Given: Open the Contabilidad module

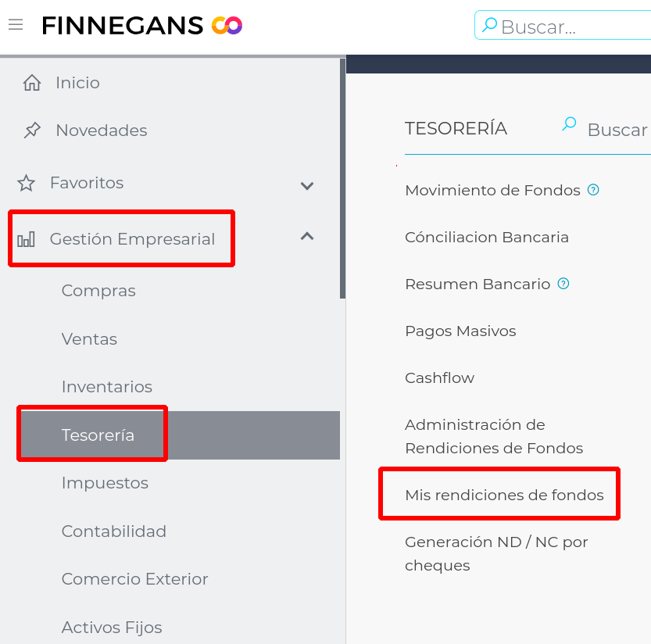Looking at the screenshot, I should click(x=114, y=531).
